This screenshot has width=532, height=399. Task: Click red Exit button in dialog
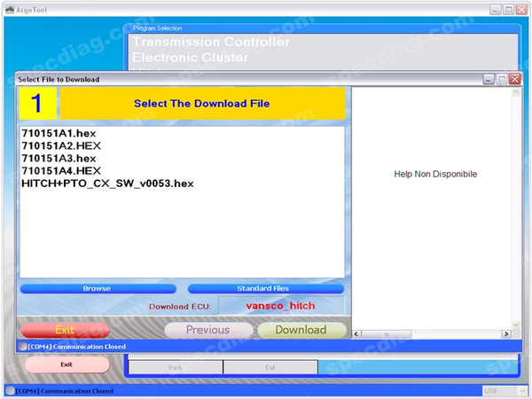tap(65, 330)
